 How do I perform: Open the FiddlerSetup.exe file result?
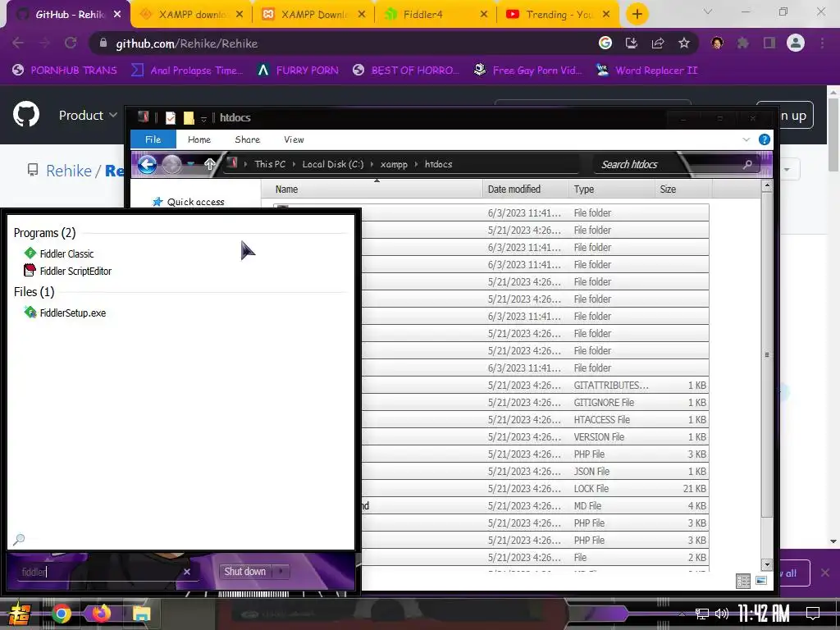[65, 313]
